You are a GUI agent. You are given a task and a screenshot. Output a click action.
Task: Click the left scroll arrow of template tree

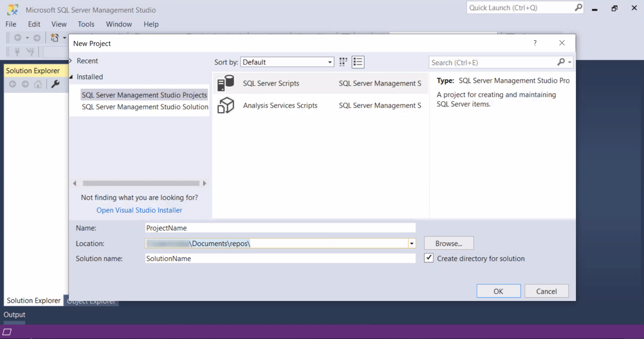click(x=74, y=183)
